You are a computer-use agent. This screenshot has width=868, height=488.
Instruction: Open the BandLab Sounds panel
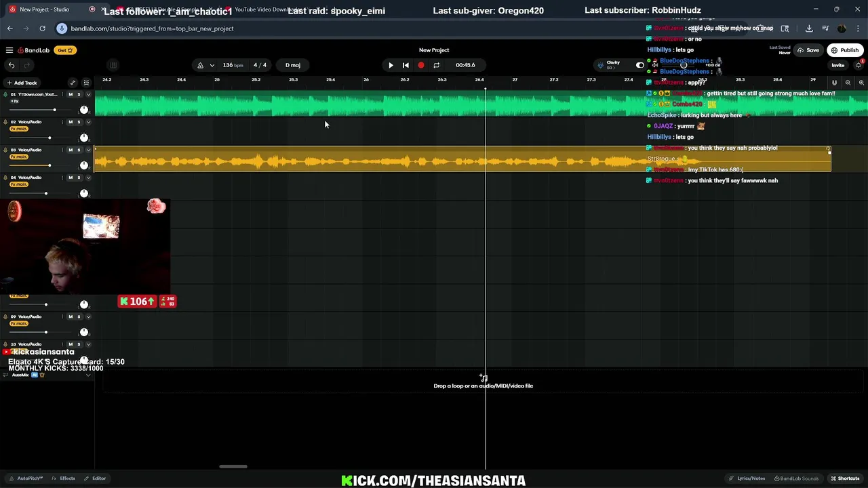796,479
